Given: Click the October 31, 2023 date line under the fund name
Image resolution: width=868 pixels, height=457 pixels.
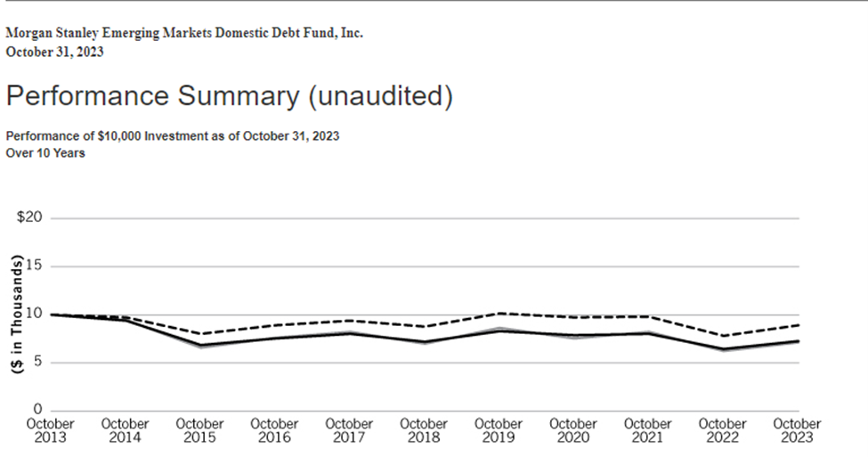Looking at the screenshot, I should (54, 51).
